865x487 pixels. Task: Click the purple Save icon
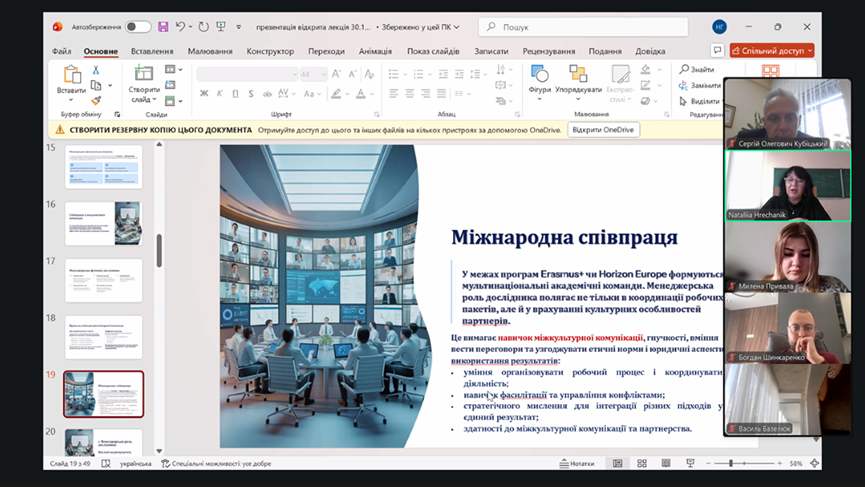click(163, 27)
